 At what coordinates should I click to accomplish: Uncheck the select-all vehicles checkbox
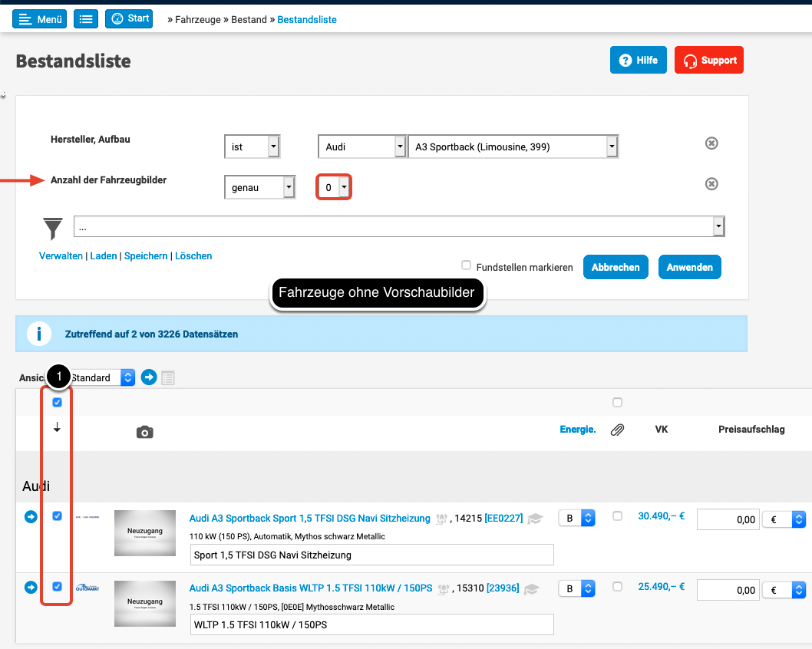pos(57,403)
